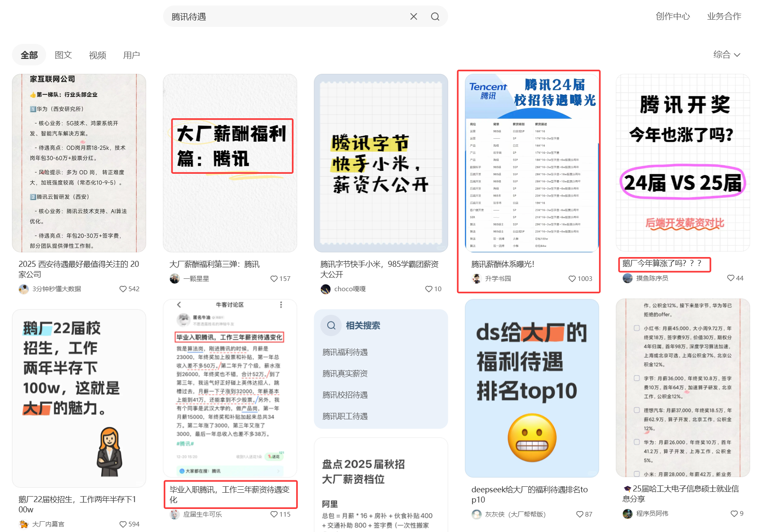Open post titled 25届哈工大电子信息硕士就业信息分享

click(681, 494)
